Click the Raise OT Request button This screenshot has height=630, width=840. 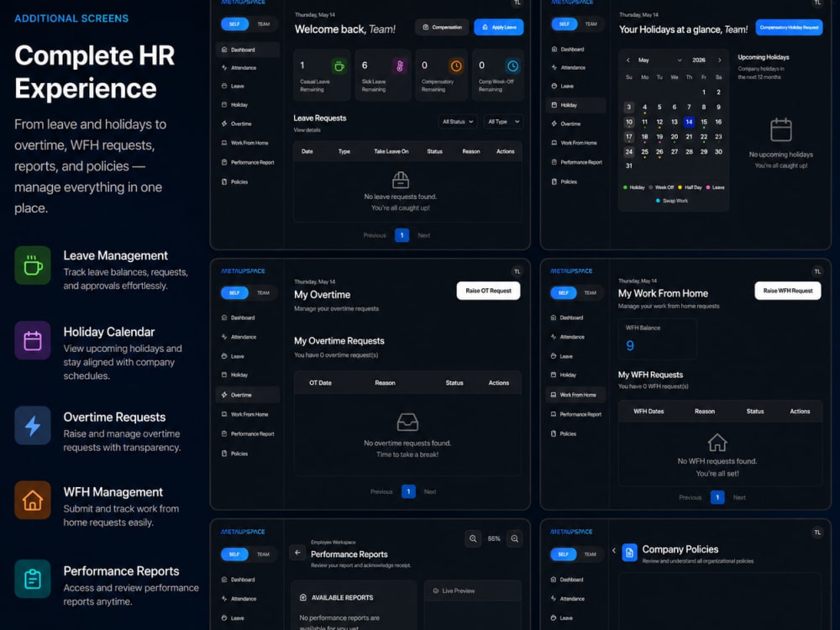488,291
